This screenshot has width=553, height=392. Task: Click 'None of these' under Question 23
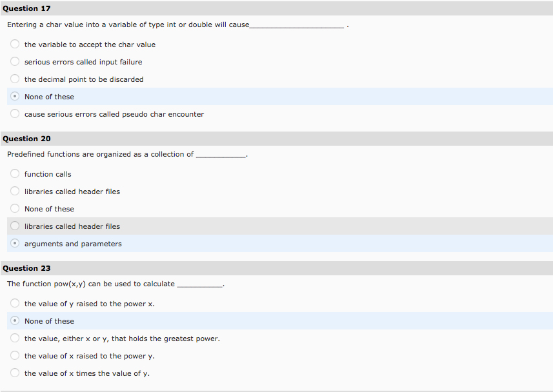14,320
